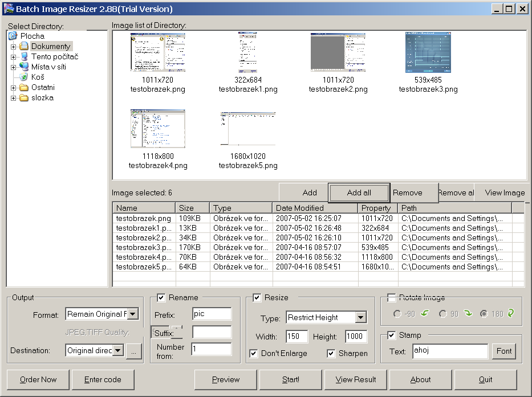
Task: Select the Koš recycle bin icon
Action: pyautogui.click(x=24, y=77)
